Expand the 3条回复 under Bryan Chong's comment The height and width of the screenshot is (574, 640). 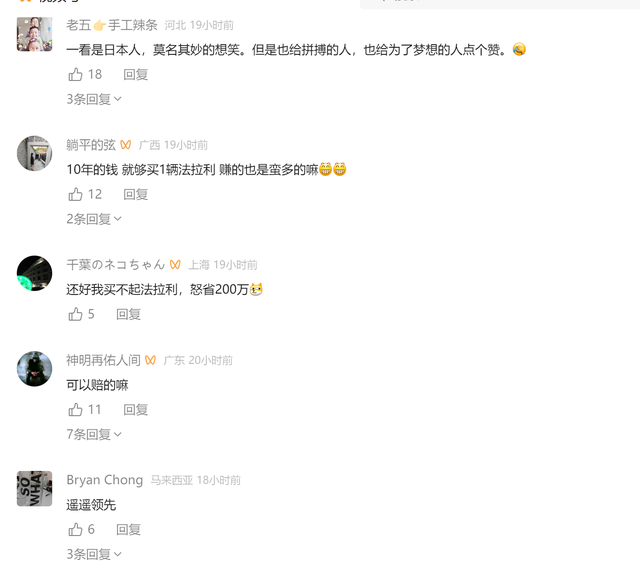[94, 554]
